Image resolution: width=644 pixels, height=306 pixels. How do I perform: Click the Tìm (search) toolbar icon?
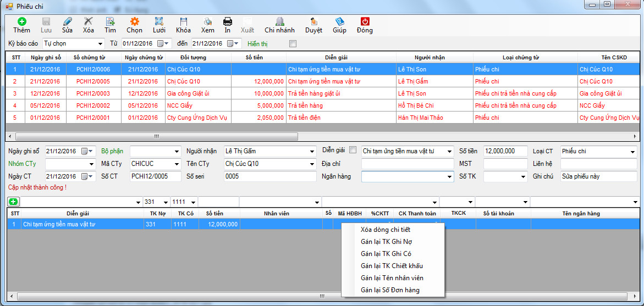pos(110,21)
